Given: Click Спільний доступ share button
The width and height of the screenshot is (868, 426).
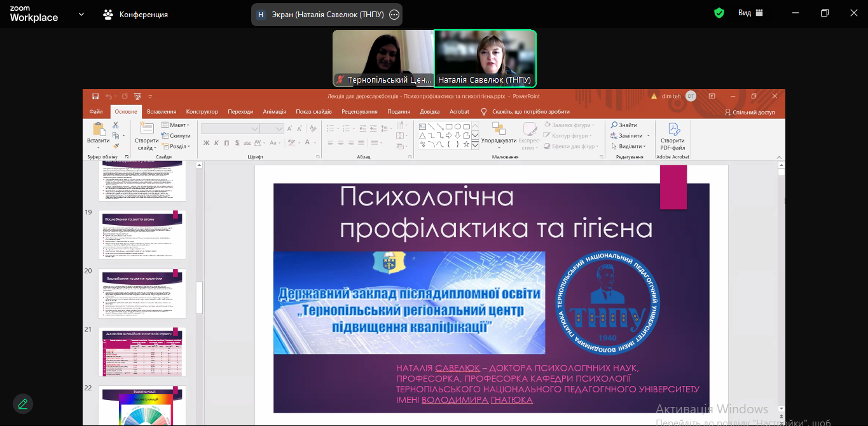Looking at the screenshot, I should pyautogui.click(x=750, y=112).
